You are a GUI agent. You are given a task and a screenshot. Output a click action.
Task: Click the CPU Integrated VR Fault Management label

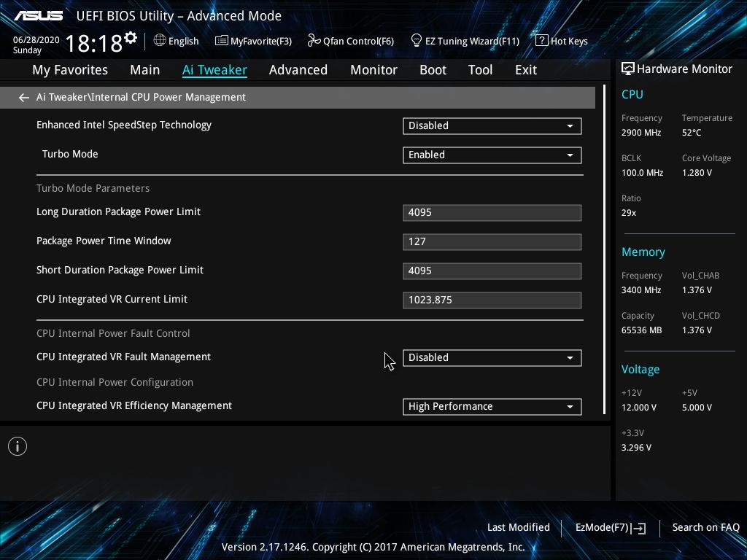click(123, 357)
